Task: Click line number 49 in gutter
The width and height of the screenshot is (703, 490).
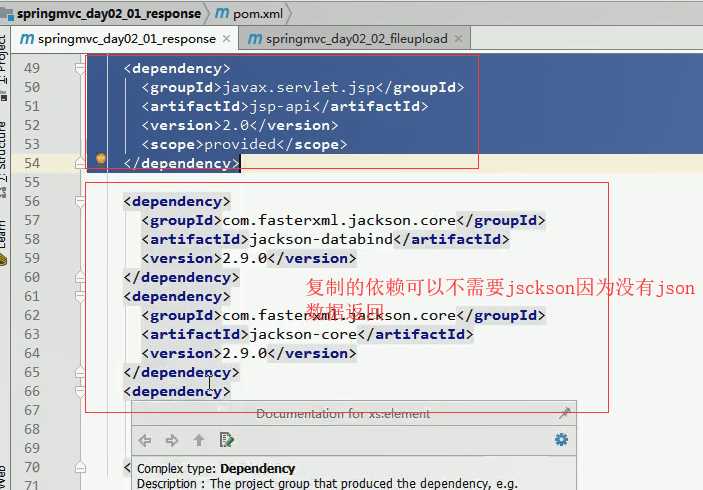Action: tap(32, 68)
